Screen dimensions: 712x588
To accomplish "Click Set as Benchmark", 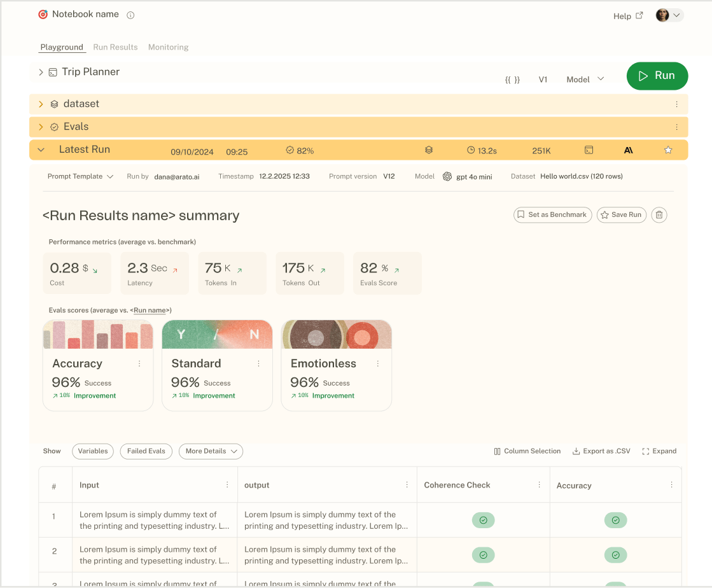I will coord(552,215).
